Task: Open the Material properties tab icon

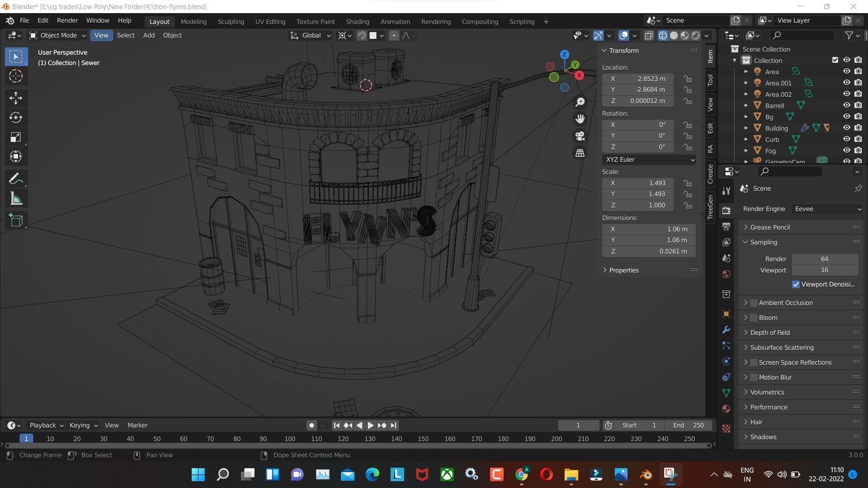Action: (x=726, y=408)
